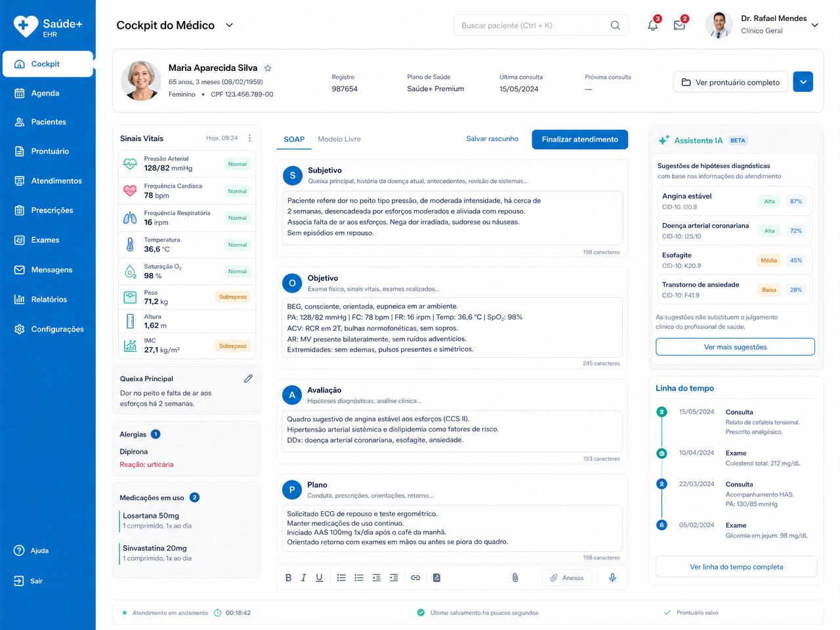Click Dr. Rafael Mendes avatar photo
Image resolution: width=840 pixels, height=630 pixels.
[719, 25]
